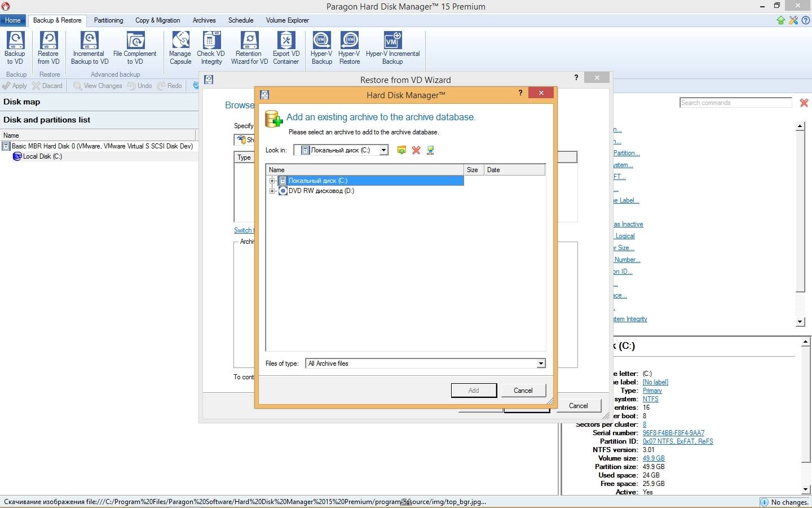Click the Apply toolbar button

(15, 86)
